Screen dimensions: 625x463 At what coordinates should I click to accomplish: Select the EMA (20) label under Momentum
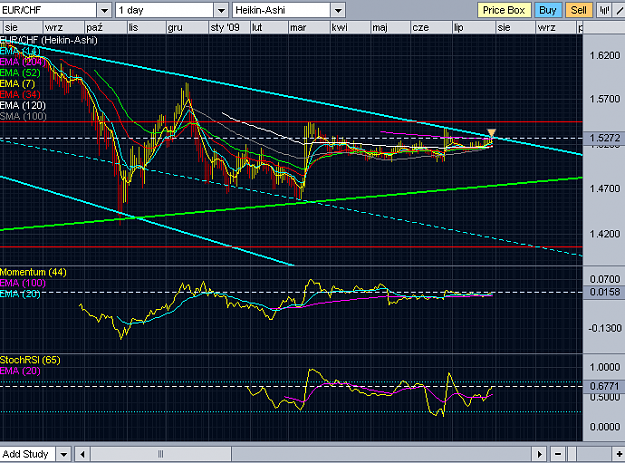pos(20,294)
